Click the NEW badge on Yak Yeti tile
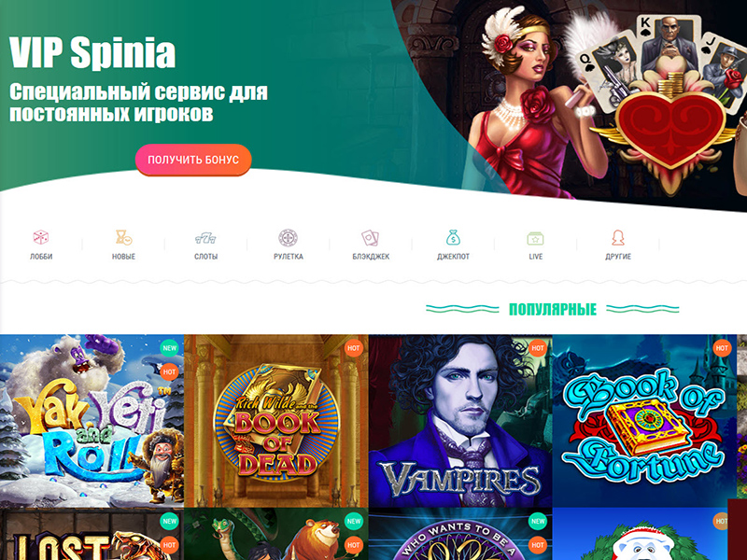 [170, 348]
